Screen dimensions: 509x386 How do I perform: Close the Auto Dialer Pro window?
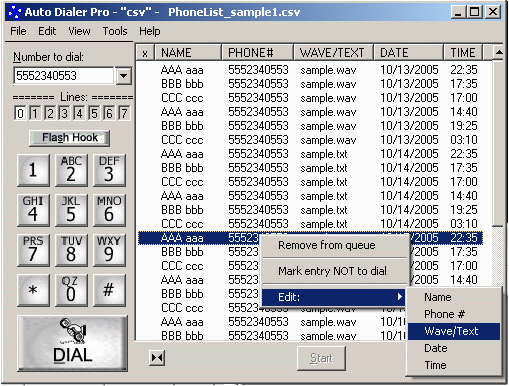tap(493, 12)
